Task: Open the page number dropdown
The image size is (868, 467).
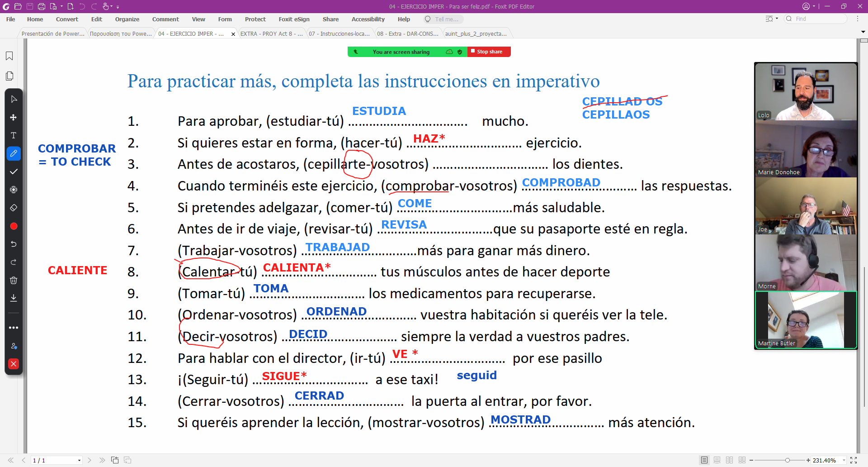Action: pyautogui.click(x=79, y=460)
